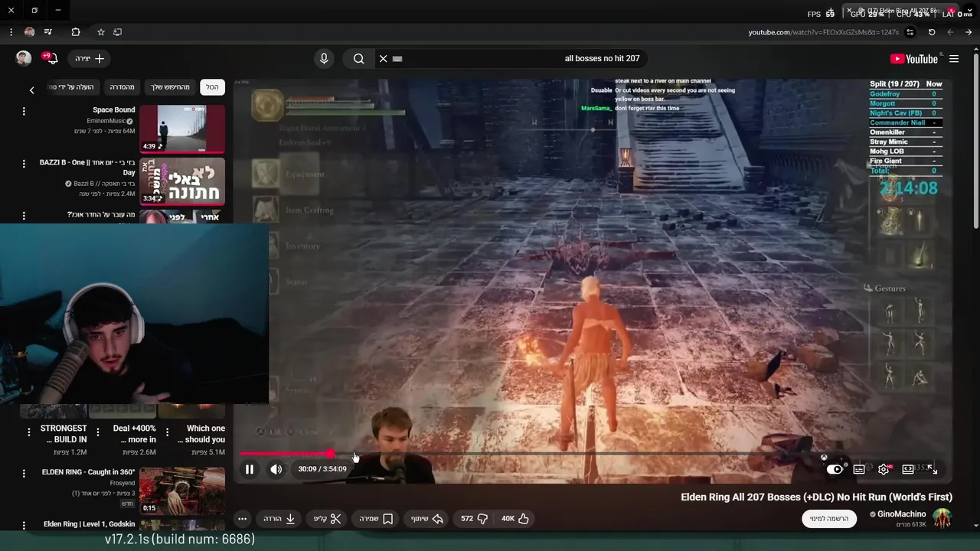Click video title 'Elden Ring All 207 Bosses'
This screenshot has height=551, width=980.
click(816, 497)
